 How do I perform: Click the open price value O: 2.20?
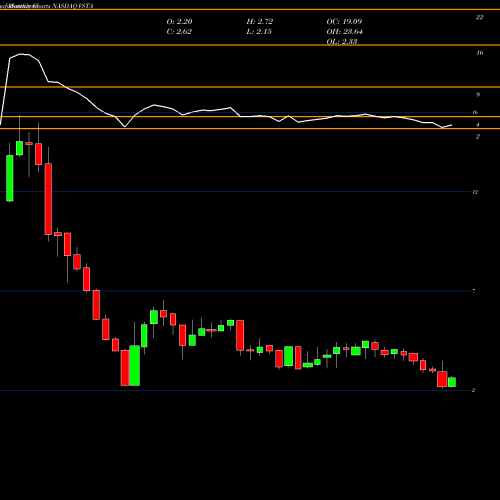pyautogui.click(x=179, y=22)
